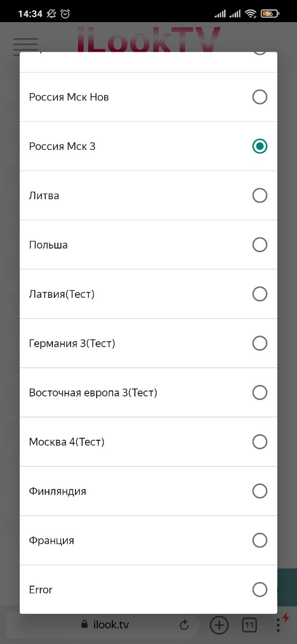Image resolution: width=297 pixels, height=644 pixels.
Task: Choose the Финляндия server option
Action: [148, 492]
